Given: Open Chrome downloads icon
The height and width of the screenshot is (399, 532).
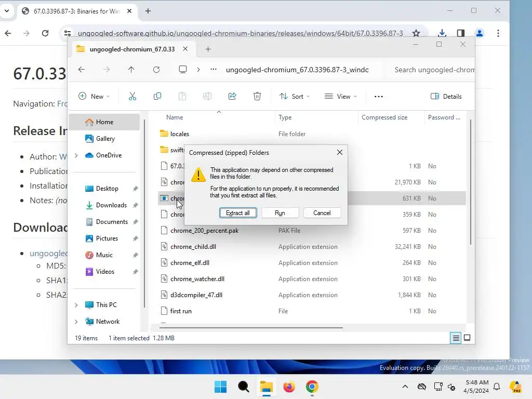Looking at the screenshot, I should (x=442, y=33).
